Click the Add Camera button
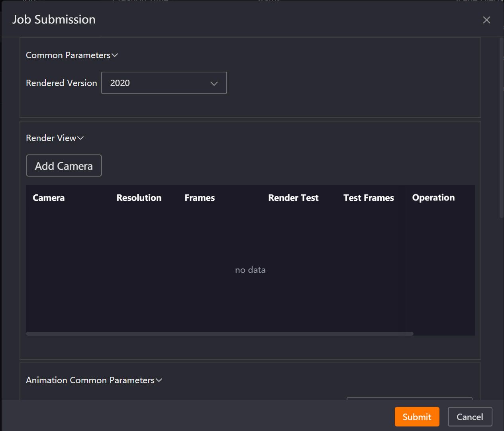This screenshot has width=504, height=431. (64, 166)
